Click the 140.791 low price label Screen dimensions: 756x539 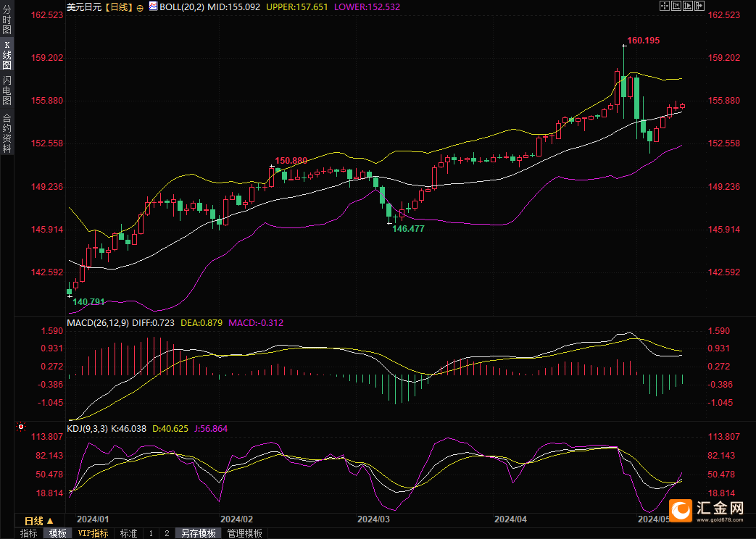88,302
